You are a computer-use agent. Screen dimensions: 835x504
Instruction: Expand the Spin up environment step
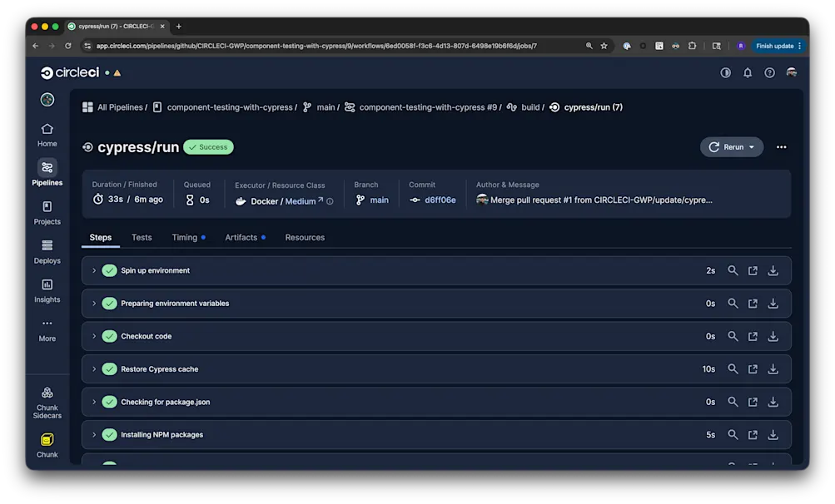tap(94, 270)
